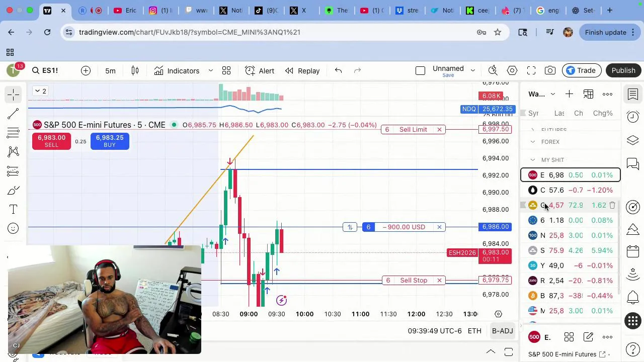This screenshot has height=362, width=644.
Task: Select the watchlist row showing 87,3
Action: (x=571, y=296)
